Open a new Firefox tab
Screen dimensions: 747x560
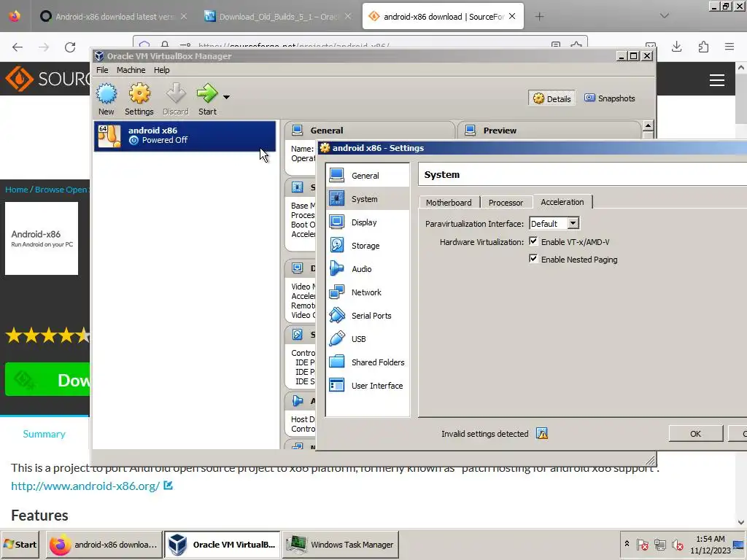coord(539,17)
